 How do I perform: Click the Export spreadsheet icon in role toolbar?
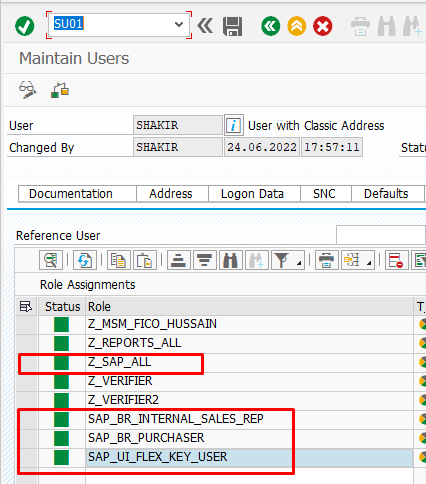coord(352,260)
